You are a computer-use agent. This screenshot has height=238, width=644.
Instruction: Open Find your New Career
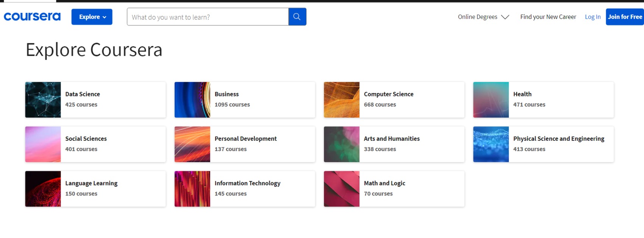548,17
